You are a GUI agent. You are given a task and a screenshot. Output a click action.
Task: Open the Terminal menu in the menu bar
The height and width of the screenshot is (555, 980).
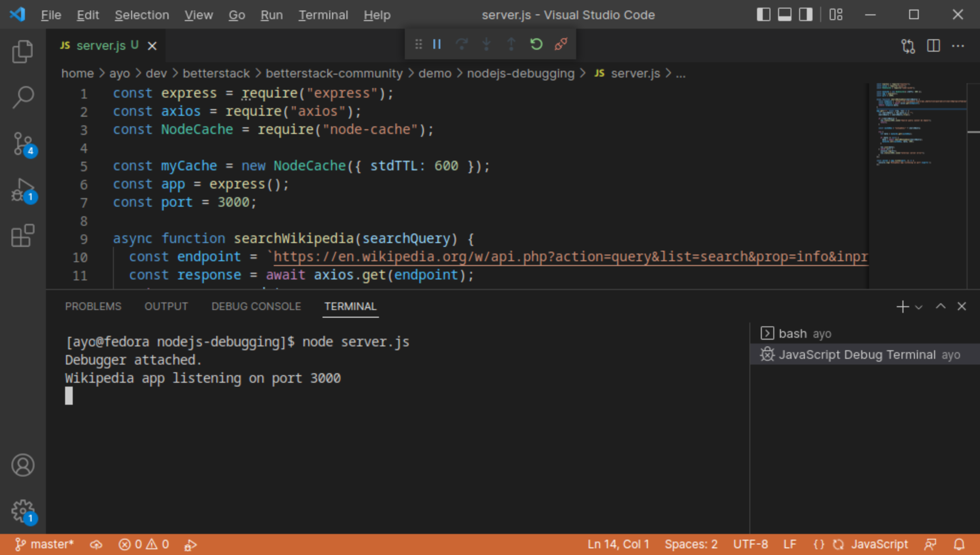[323, 15]
